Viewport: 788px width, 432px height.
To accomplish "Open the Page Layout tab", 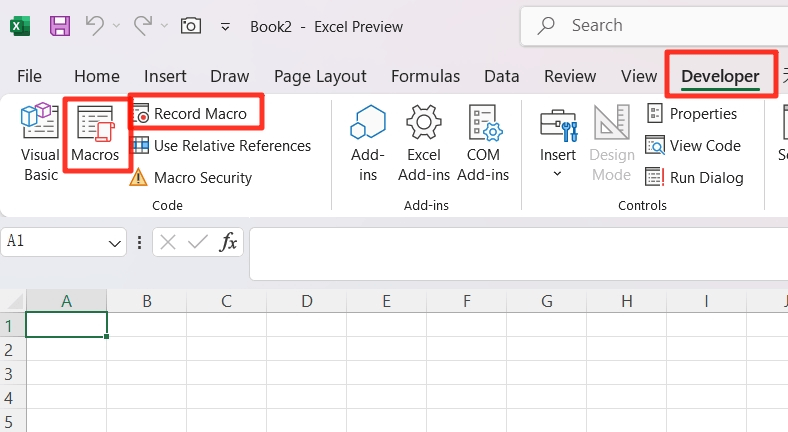I will [320, 76].
